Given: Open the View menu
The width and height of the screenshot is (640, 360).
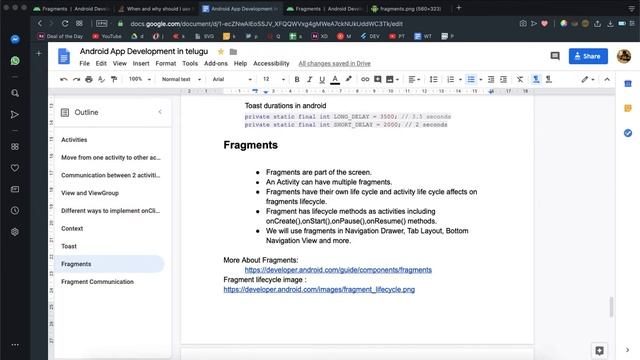Looking at the screenshot, I should point(120,63).
